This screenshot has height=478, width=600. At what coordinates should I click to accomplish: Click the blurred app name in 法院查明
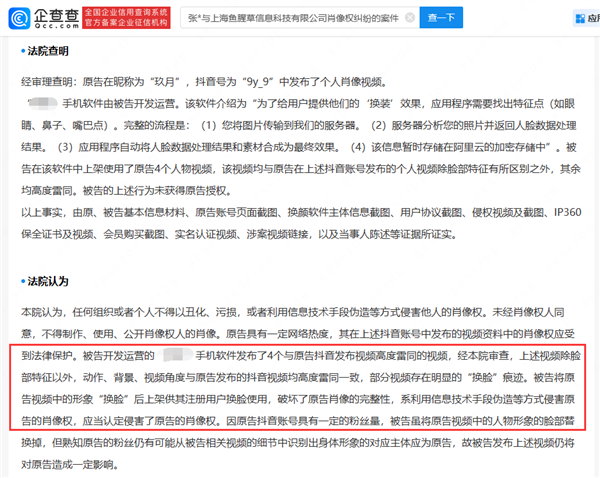(x=45, y=102)
